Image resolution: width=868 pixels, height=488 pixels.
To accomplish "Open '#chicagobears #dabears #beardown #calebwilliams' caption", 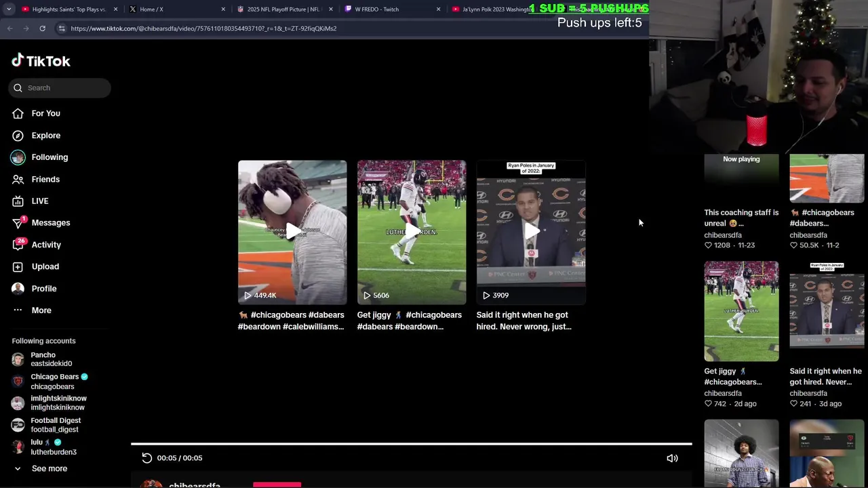I will pos(291,321).
